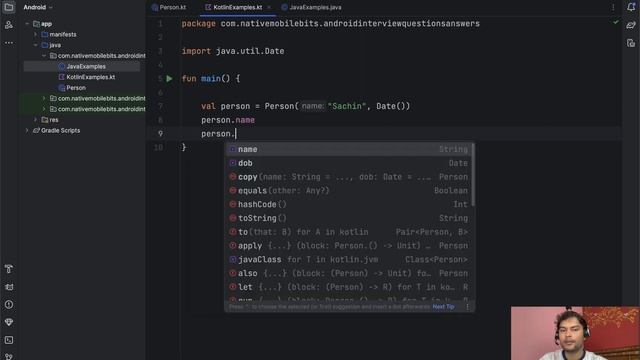Screen dimensions: 640x360
Task: Click "Sachin" string literal in code
Action: [x=347, y=107]
